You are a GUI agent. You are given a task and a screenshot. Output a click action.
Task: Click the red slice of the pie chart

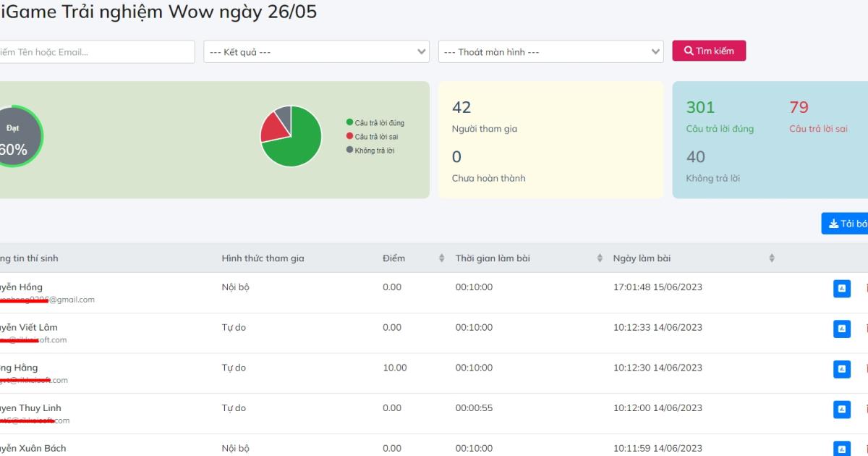272,127
